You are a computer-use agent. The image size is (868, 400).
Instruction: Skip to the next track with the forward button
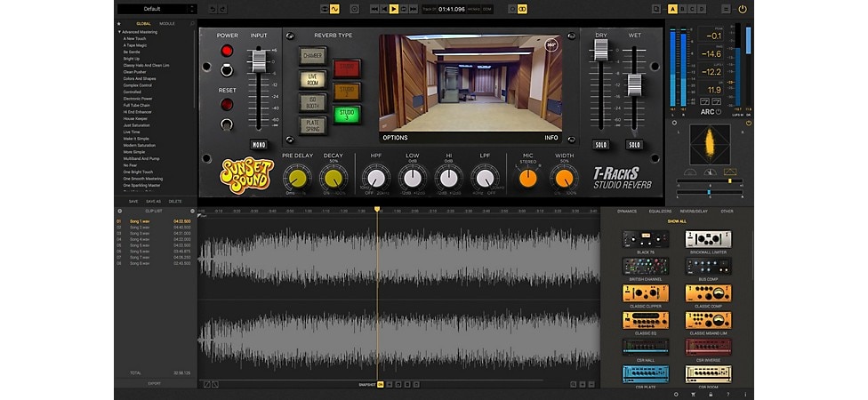point(413,9)
